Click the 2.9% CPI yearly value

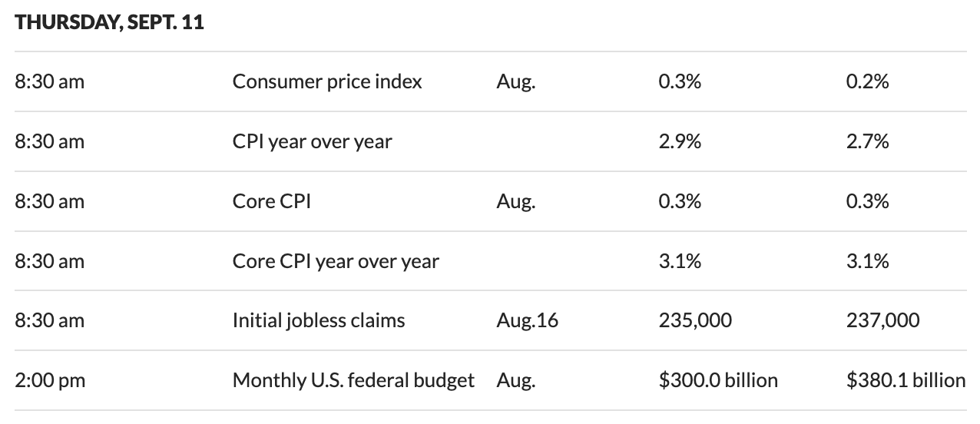[680, 141]
